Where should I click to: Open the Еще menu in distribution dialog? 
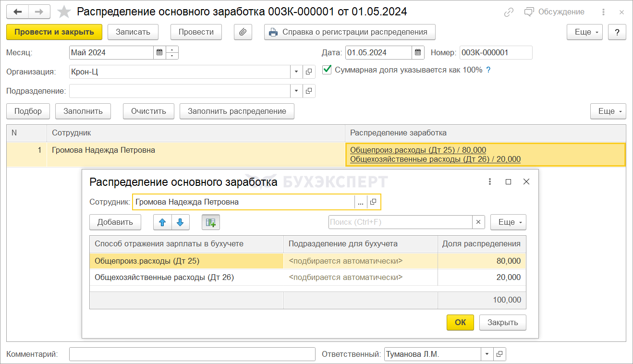pos(508,222)
